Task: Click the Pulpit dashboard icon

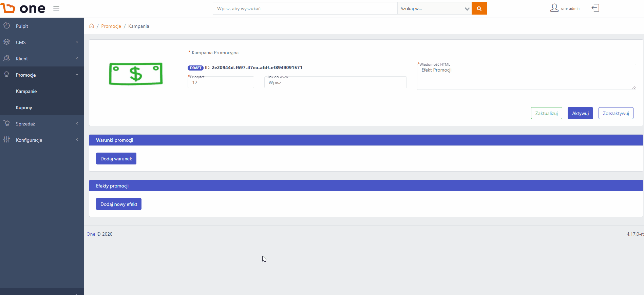Action: [x=6, y=26]
